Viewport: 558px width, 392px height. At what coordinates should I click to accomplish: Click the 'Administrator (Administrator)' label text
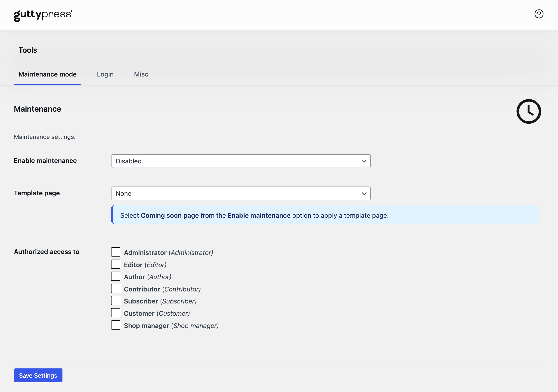(168, 253)
